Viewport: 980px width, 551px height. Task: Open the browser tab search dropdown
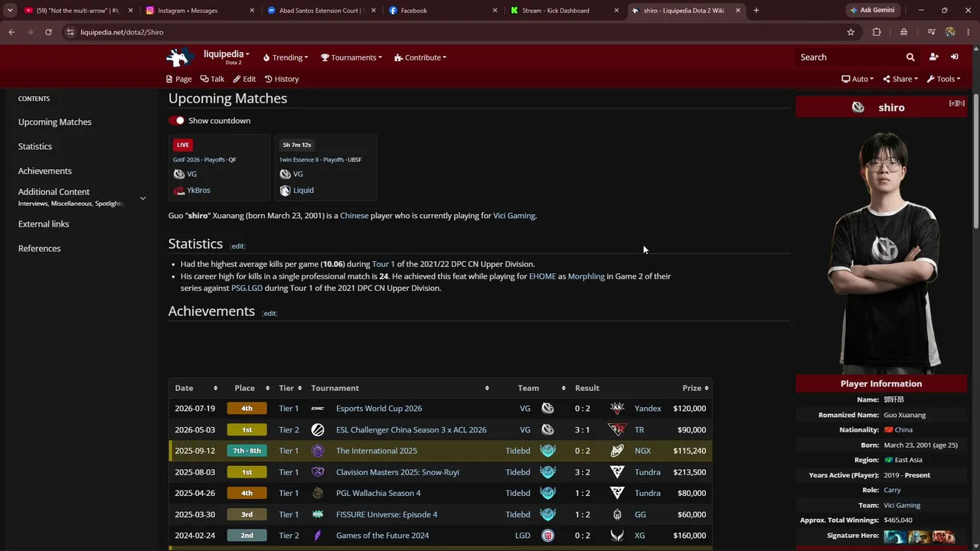click(x=10, y=11)
